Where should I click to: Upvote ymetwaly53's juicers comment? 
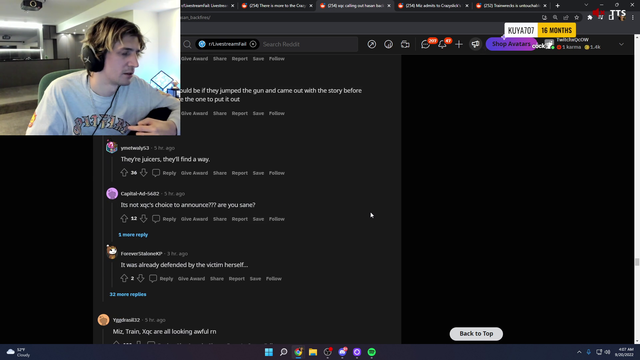[x=124, y=173]
